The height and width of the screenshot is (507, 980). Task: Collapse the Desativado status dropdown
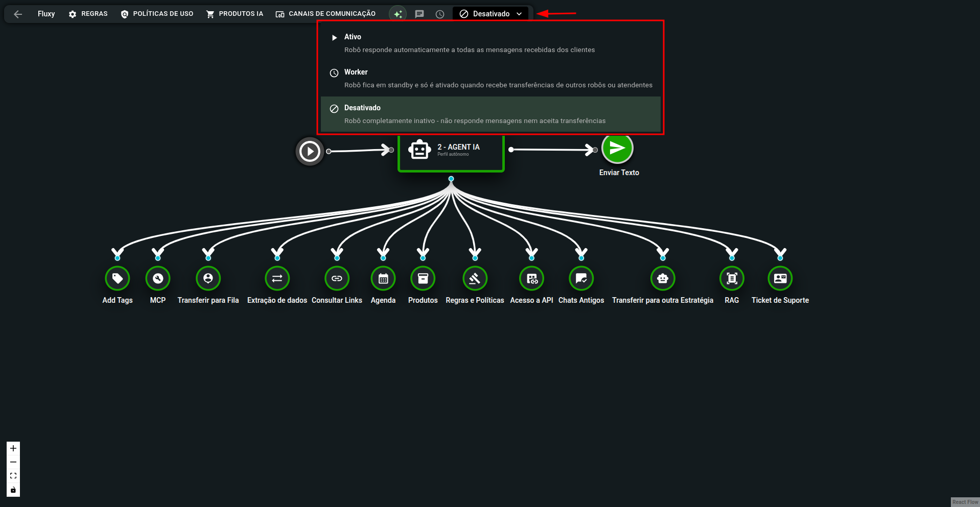tap(491, 14)
